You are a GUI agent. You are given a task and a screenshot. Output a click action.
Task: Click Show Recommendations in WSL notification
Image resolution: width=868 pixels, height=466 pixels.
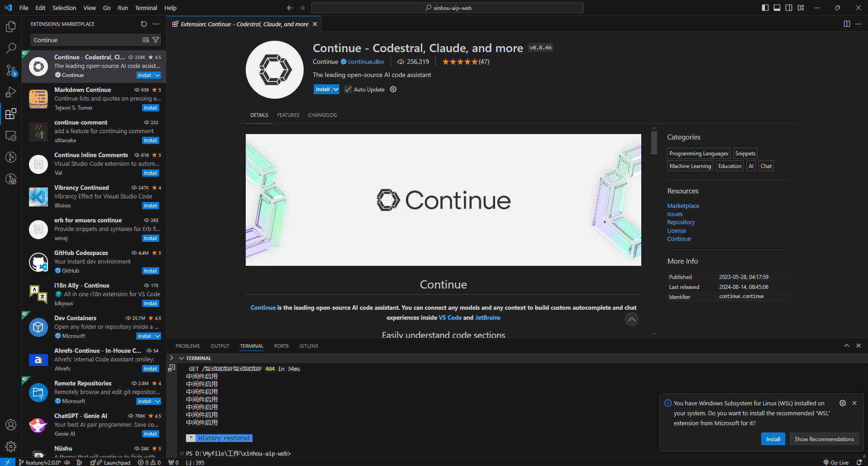click(824, 439)
